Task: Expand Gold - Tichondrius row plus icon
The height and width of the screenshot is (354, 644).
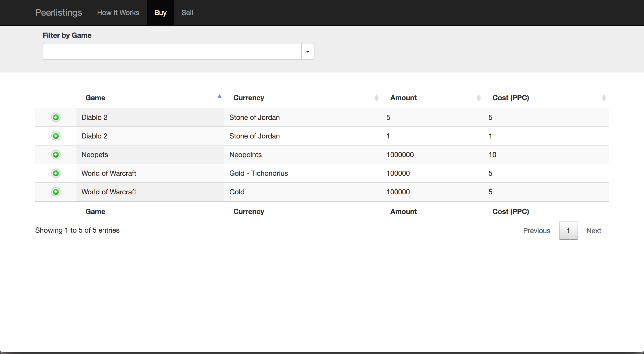Action: [56, 173]
